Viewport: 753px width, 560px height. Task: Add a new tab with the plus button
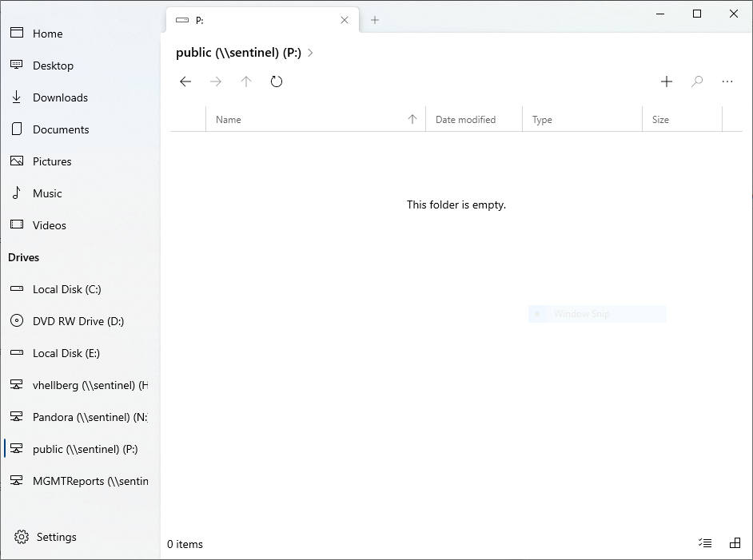point(375,20)
